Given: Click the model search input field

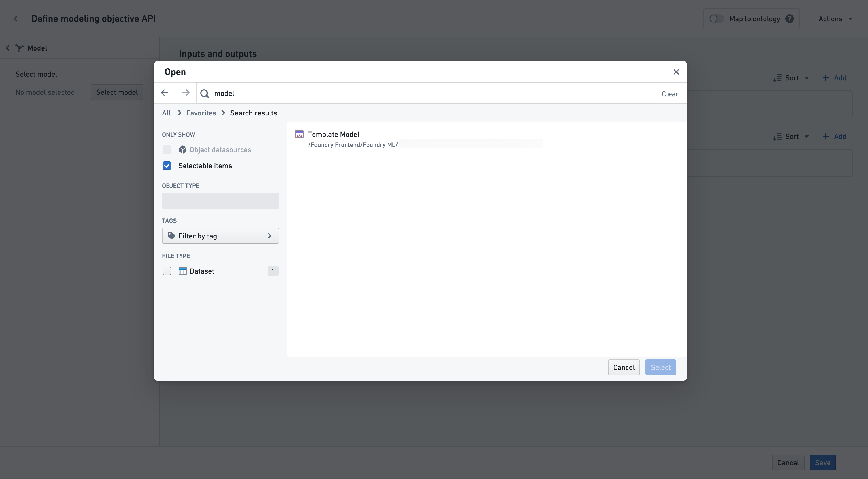Looking at the screenshot, I should pos(434,93).
